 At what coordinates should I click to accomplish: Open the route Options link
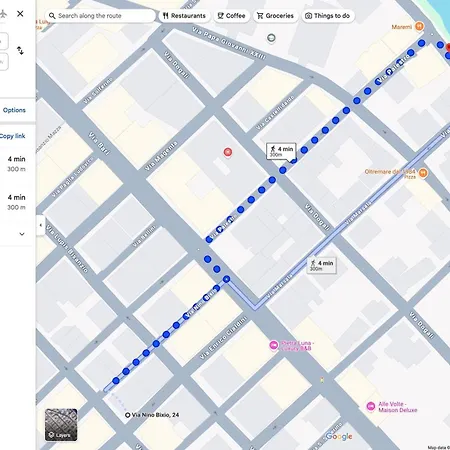14,110
